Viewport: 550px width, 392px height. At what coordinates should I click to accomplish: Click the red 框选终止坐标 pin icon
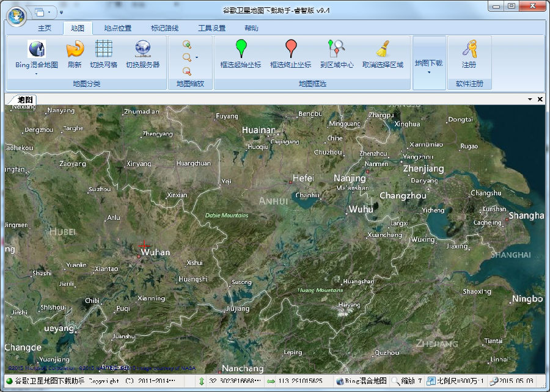click(291, 49)
